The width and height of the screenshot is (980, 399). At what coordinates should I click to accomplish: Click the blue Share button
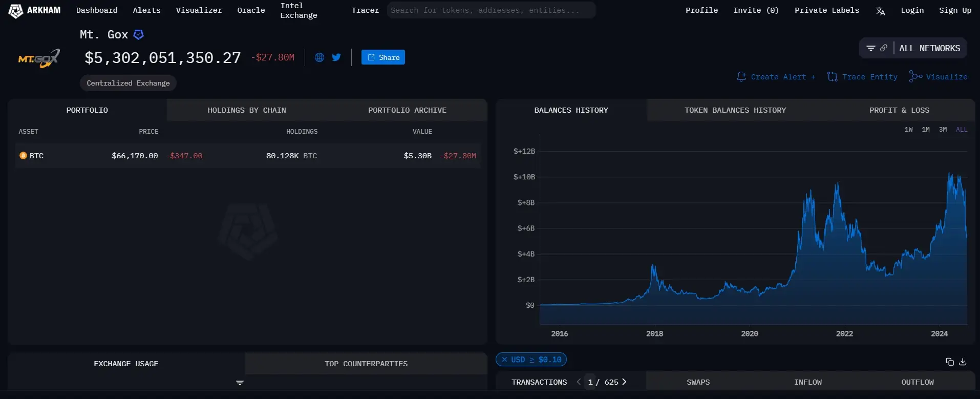point(383,57)
